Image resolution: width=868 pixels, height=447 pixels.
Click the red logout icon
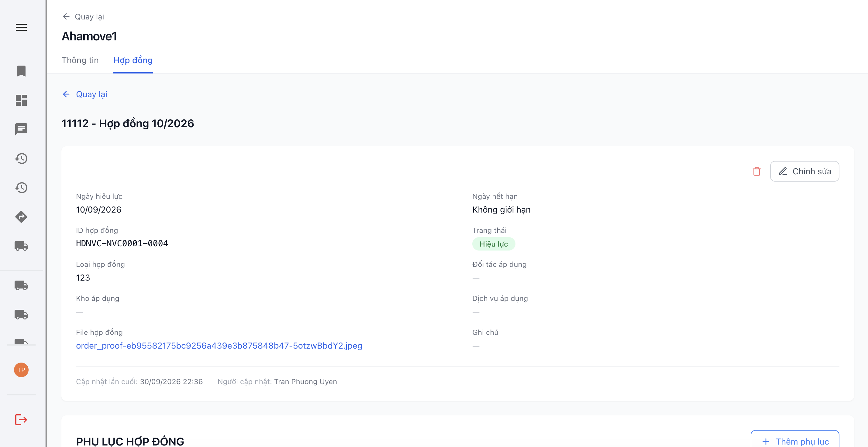pos(21,419)
